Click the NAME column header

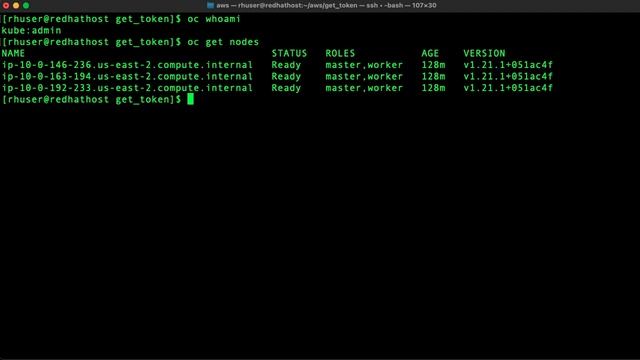pos(13,53)
